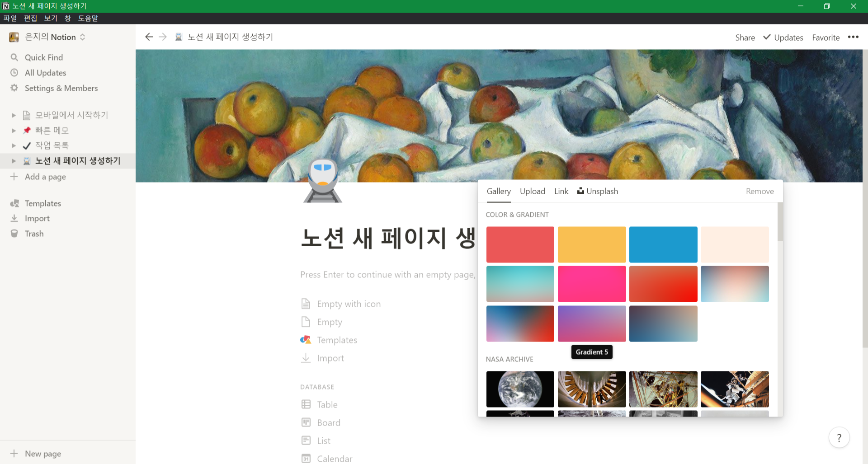Select the hot pink gradient cover
This screenshot has height=464, width=868.
click(592, 284)
